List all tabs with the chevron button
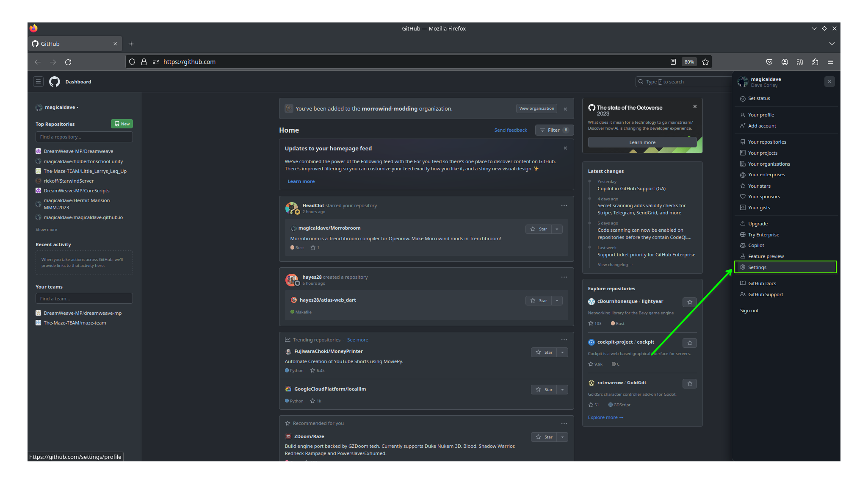868x494 pixels. (x=832, y=44)
